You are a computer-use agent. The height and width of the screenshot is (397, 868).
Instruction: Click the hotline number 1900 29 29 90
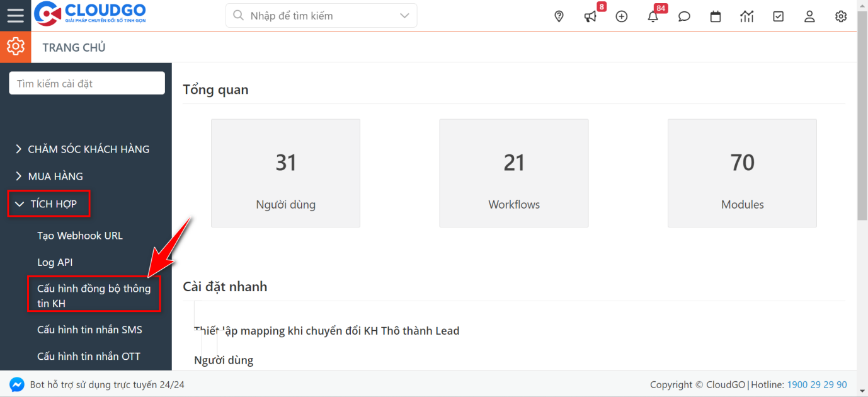[816, 384]
